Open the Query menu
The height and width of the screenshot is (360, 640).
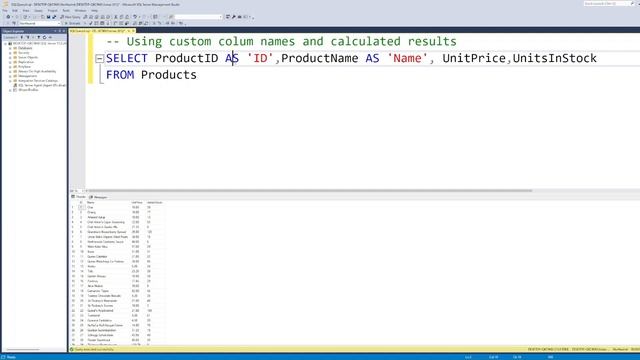pyautogui.click(x=38, y=11)
